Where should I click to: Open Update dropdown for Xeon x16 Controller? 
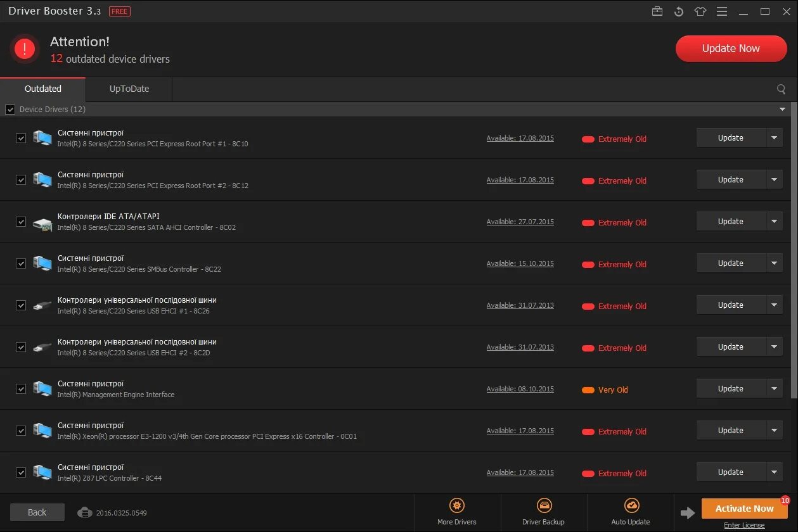pos(774,431)
